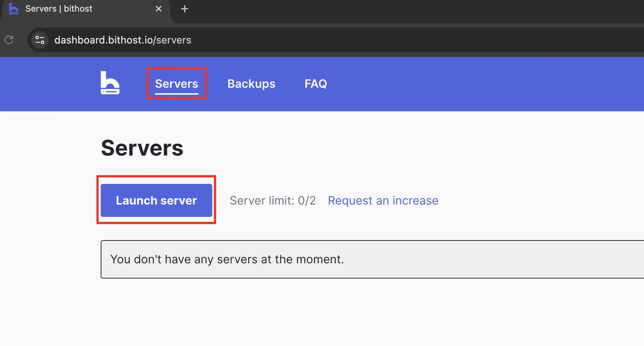Close the Servers | bithost tab

click(x=159, y=9)
